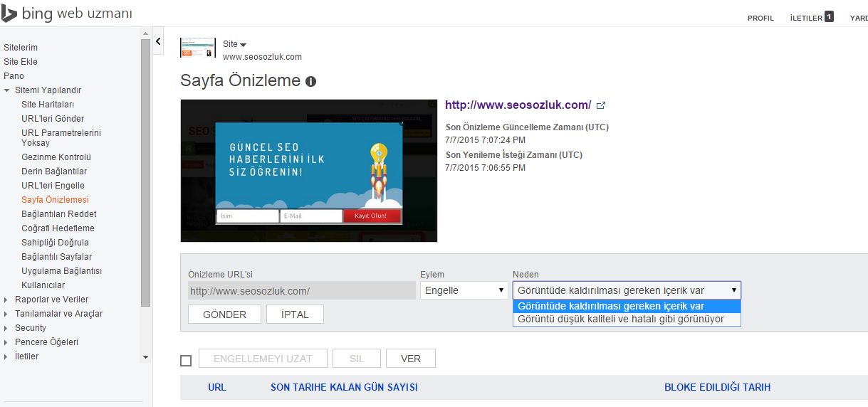Click the sidebar scrollbar down arrow

(x=145, y=356)
